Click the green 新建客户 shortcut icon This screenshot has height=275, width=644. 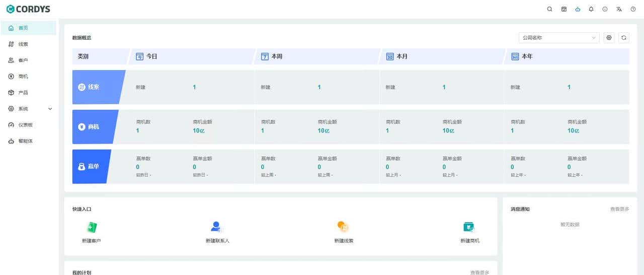point(92,227)
